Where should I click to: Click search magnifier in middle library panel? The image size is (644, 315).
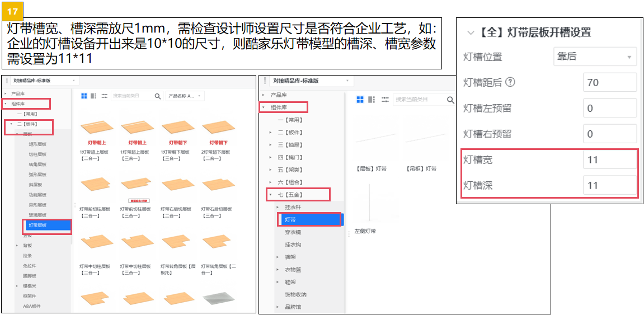(450, 100)
